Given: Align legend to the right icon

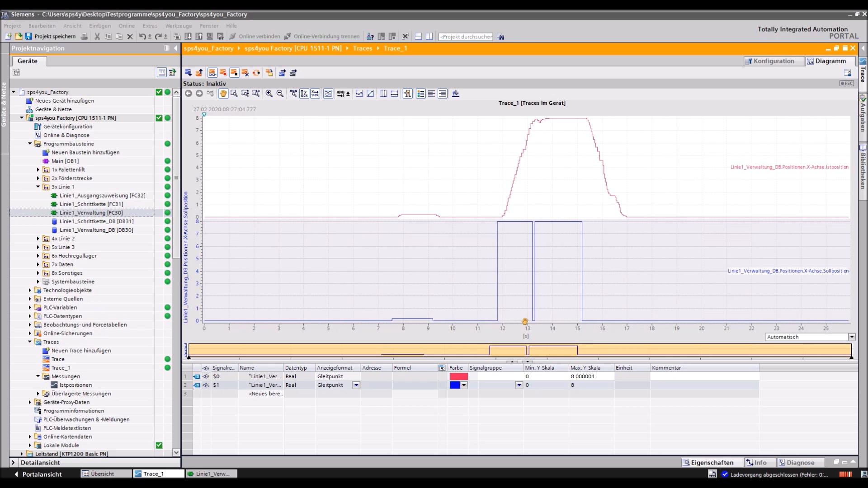Looking at the screenshot, I should (x=443, y=94).
